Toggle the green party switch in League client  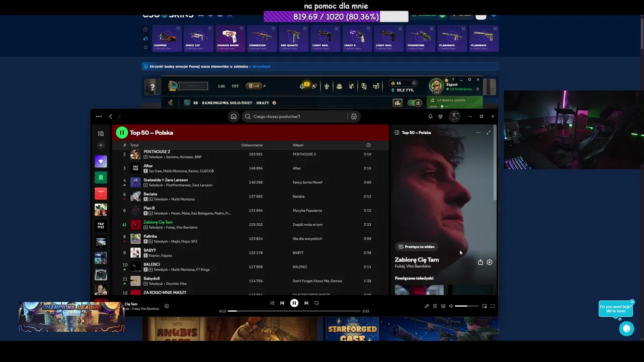[414, 103]
